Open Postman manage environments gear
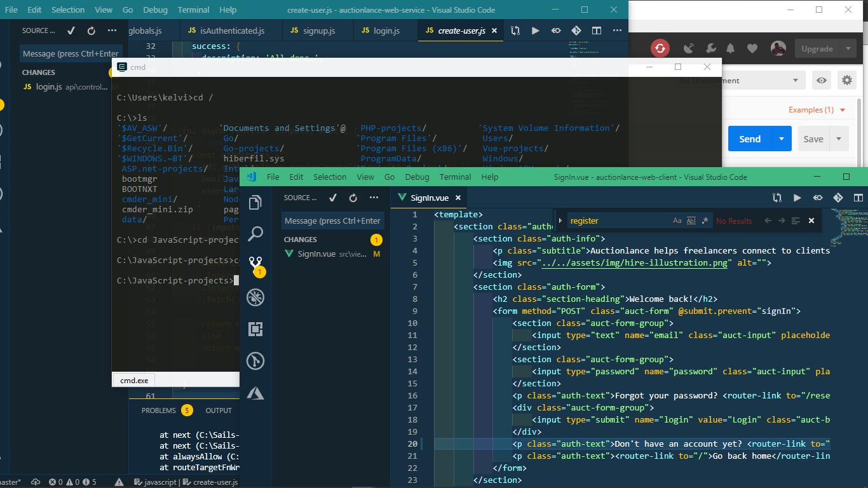This screenshot has width=868, height=488. tap(847, 81)
